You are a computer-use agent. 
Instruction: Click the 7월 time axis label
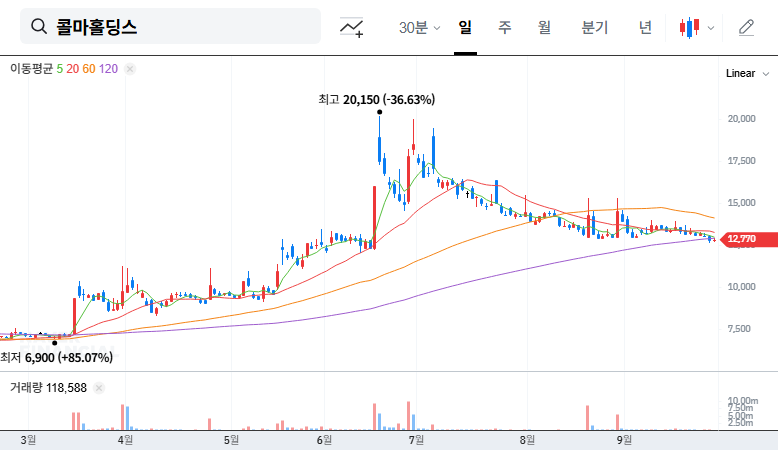pyautogui.click(x=416, y=440)
